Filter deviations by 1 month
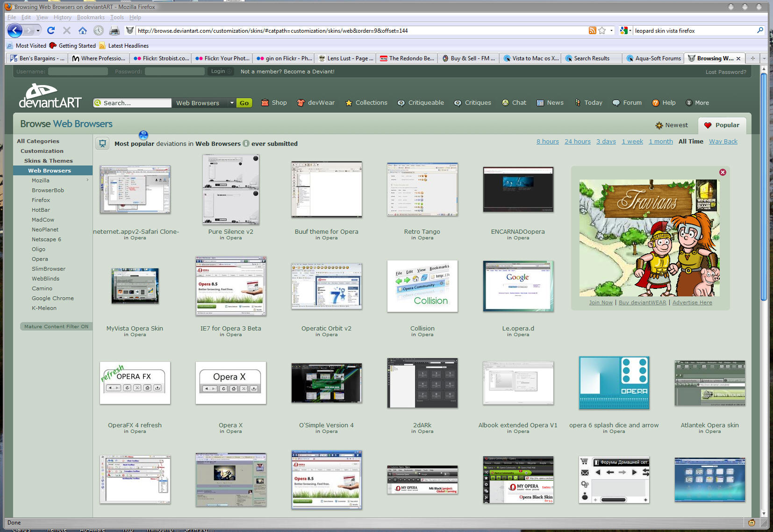The image size is (773, 532). coord(661,142)
